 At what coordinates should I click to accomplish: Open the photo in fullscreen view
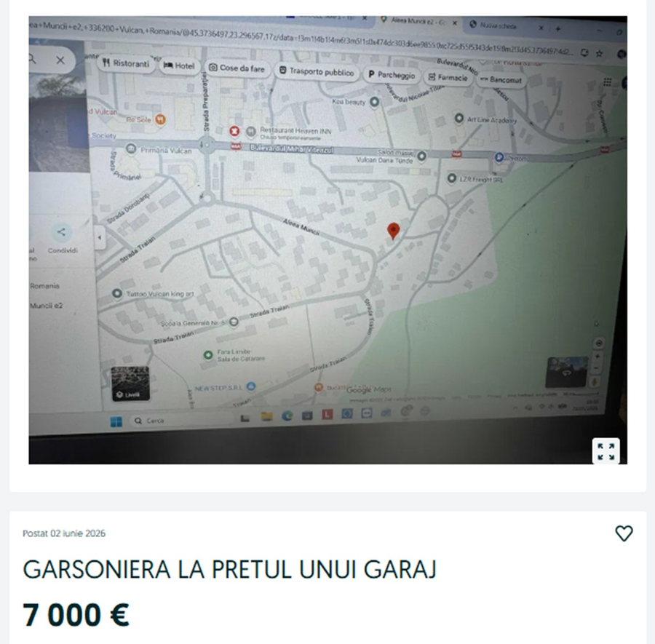(606, 451)
